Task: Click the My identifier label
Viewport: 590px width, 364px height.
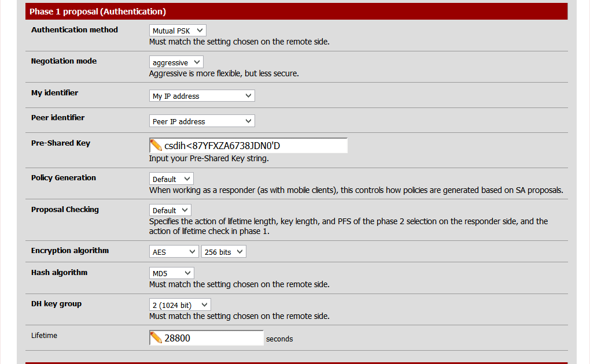Action: coord(54,92)
